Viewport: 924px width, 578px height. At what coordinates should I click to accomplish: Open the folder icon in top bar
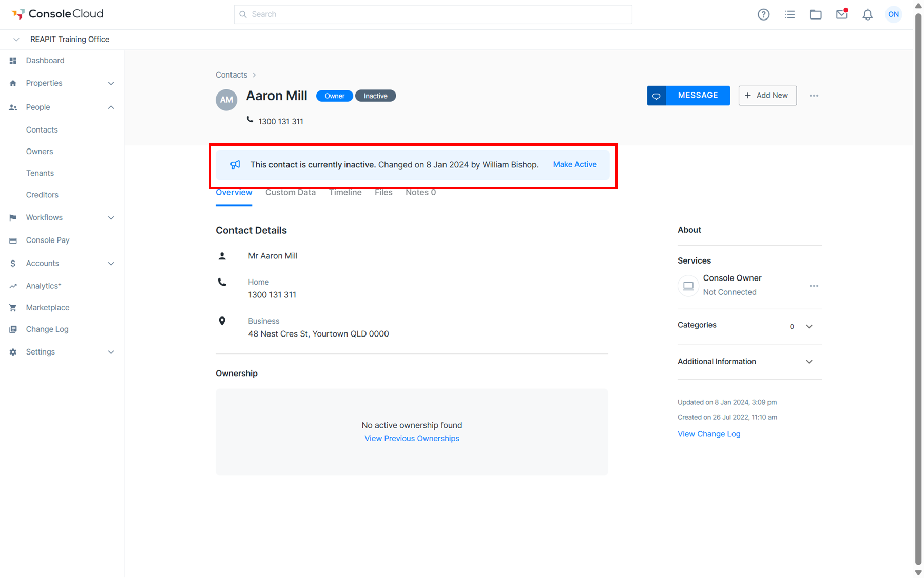[x=815, y=14]
